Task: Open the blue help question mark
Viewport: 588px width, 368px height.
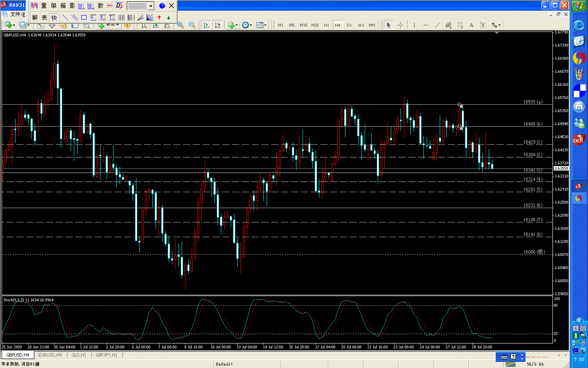Action: [162, 6]
